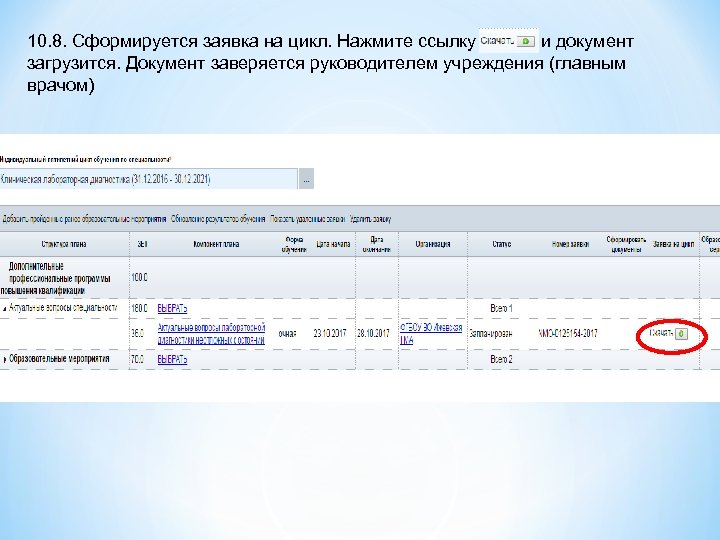Click the 'Номер заявки' column header
The image size is (720, 540).
pos(570,244)
